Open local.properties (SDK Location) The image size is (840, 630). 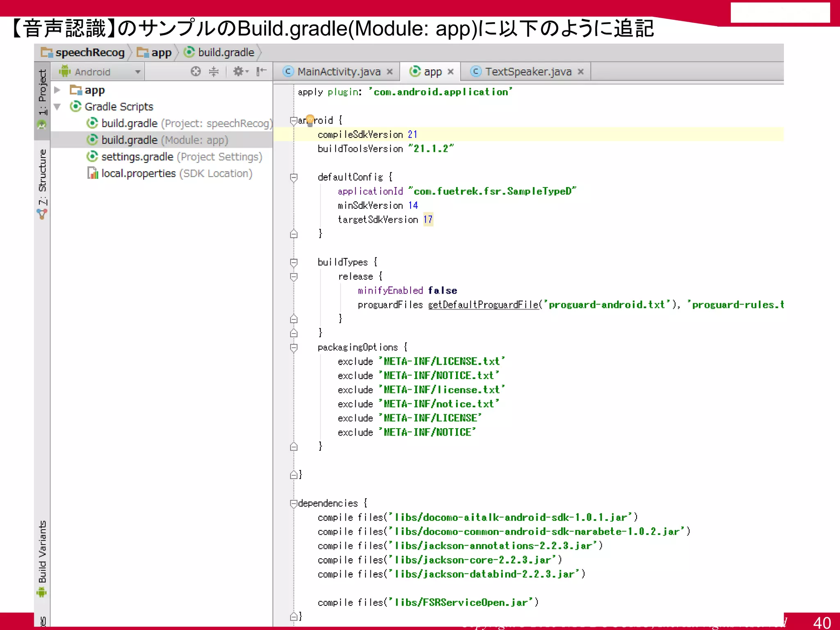click(x=169, y=173)
